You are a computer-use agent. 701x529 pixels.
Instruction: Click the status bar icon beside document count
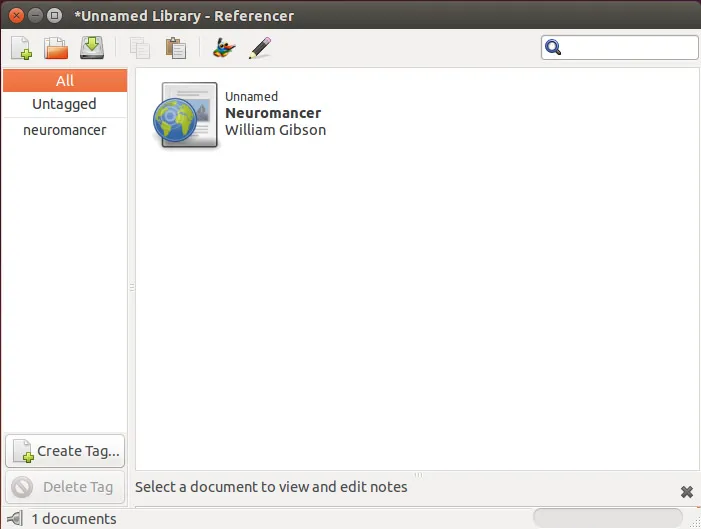[15, 518]
